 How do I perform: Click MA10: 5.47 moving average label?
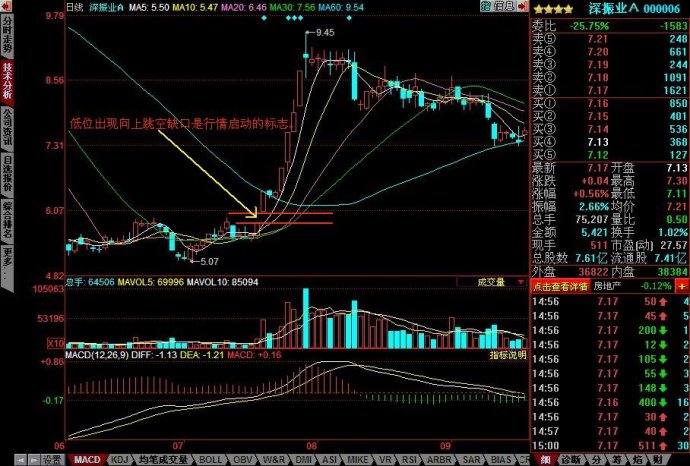click(195, 7)
